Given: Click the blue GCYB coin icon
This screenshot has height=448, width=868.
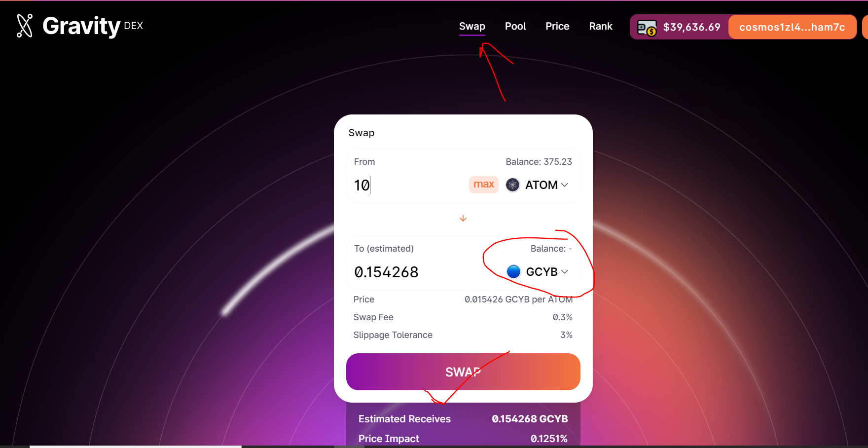Looking at the screenshot, I should [513, 272].
